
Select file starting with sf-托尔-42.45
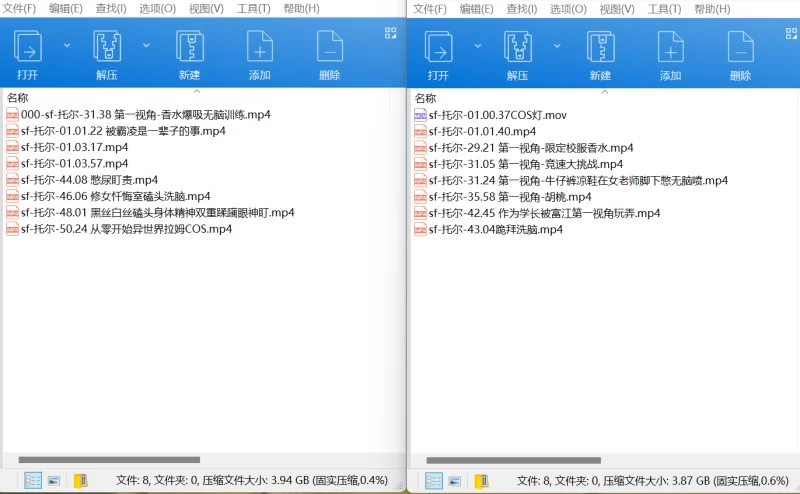[x=537, y=213]
